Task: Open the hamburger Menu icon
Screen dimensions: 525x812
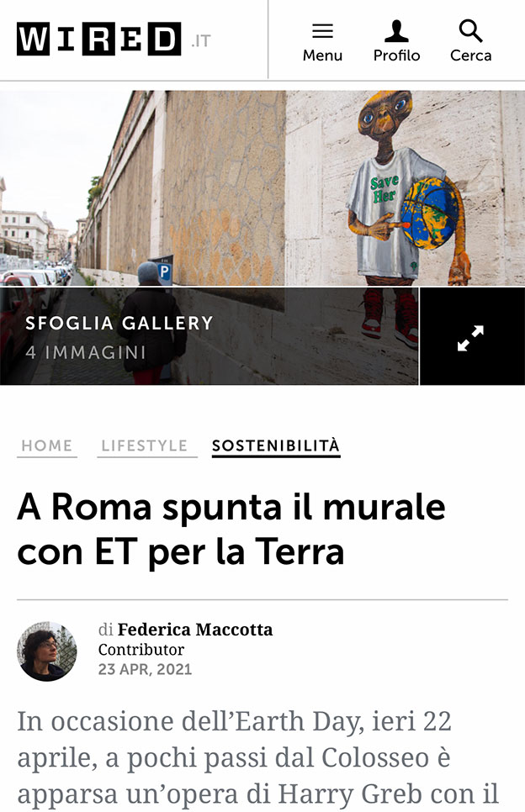Action: click(322, 31)
